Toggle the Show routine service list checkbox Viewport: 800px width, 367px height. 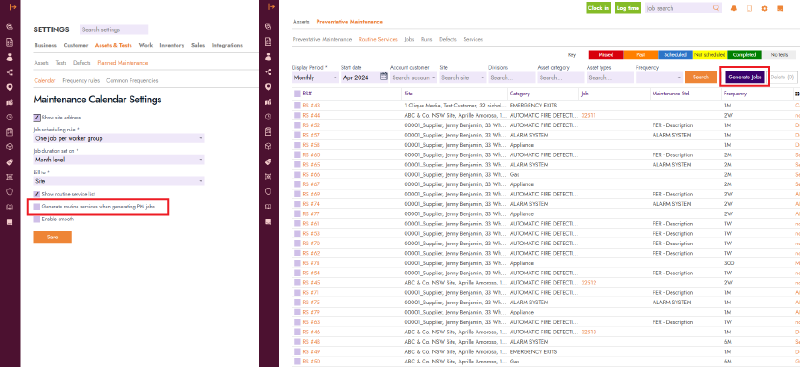(x=37, y=194)
